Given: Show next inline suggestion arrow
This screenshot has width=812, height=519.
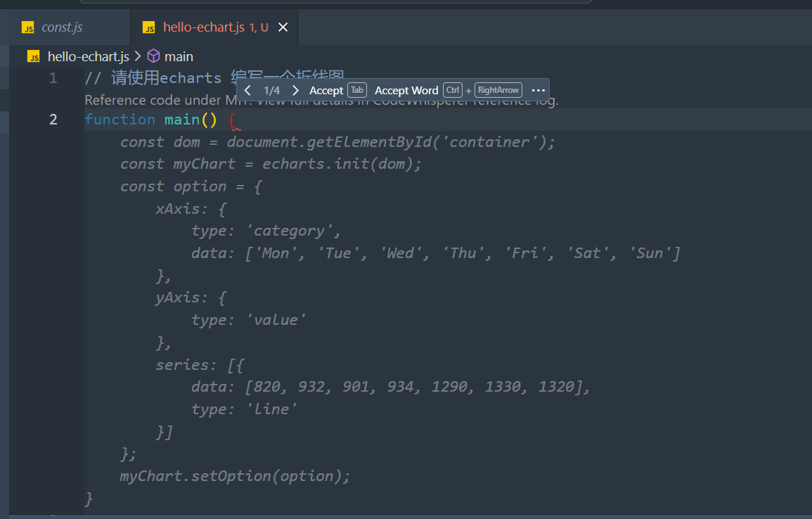Looking at the screenshot, I should 295,90.
